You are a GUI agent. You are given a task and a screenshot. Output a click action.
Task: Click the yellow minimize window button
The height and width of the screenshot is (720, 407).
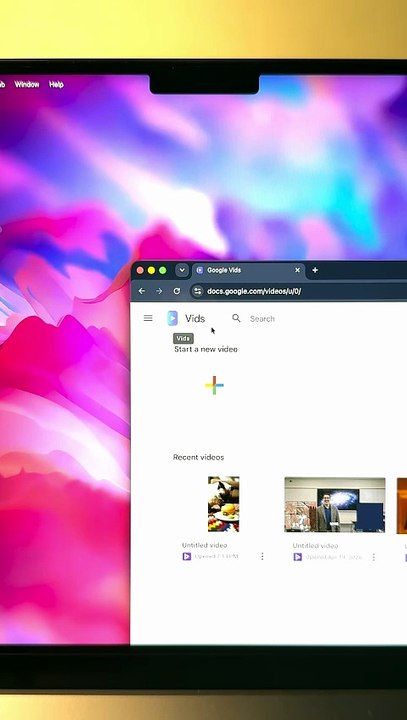tap(151, 270)
